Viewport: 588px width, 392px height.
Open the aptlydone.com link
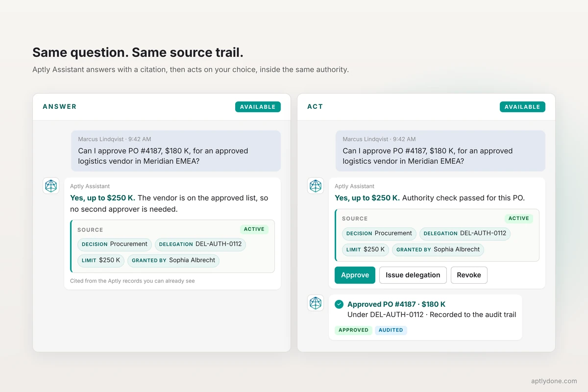[554, 381]
